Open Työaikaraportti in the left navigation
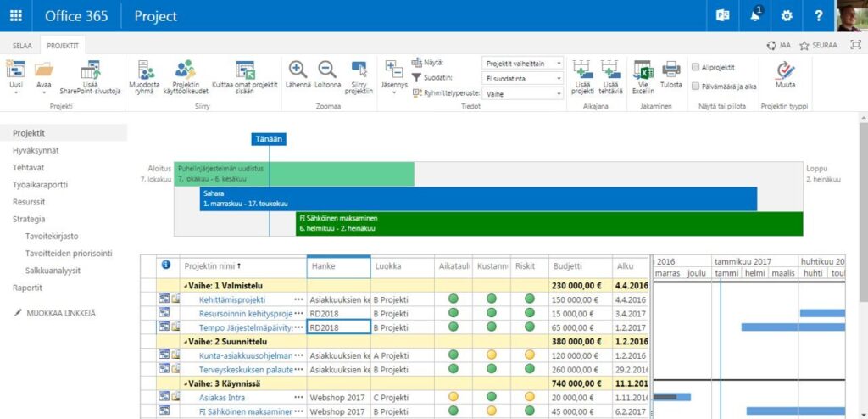868x419 pixels. tap(41, 185)
